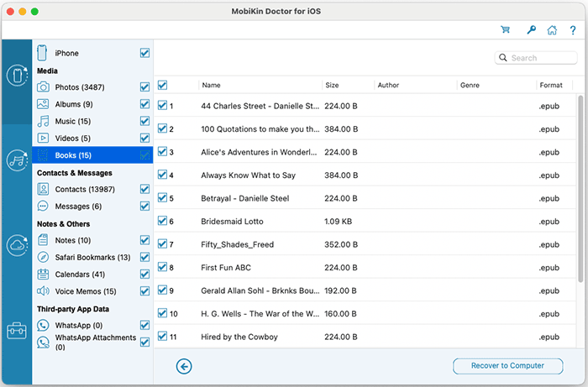Open the shopping cart purchase icon
This screenshot has width=588, height=387.
pyautogui.click(x=505, y=29)
